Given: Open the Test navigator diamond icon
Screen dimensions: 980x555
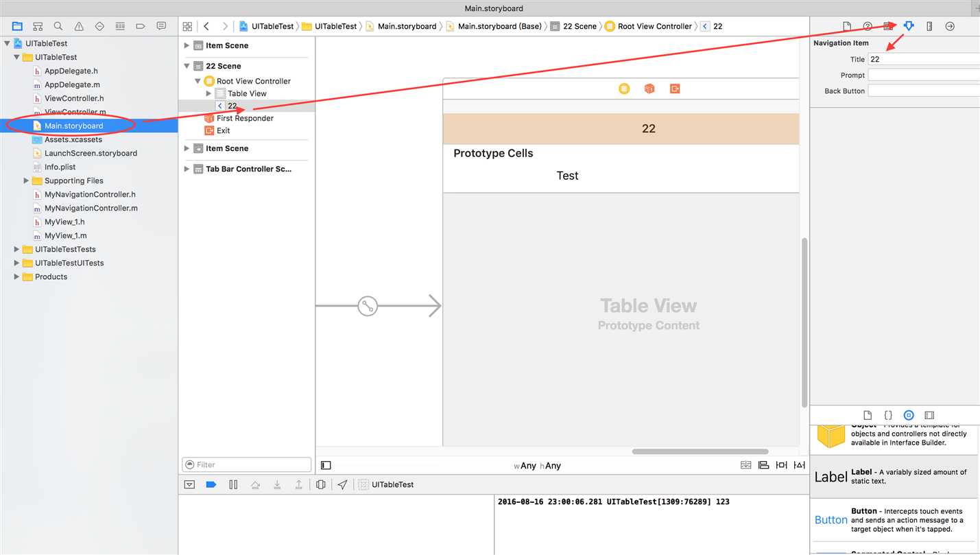Looking at the screenshot, I should tap(99, 26).
